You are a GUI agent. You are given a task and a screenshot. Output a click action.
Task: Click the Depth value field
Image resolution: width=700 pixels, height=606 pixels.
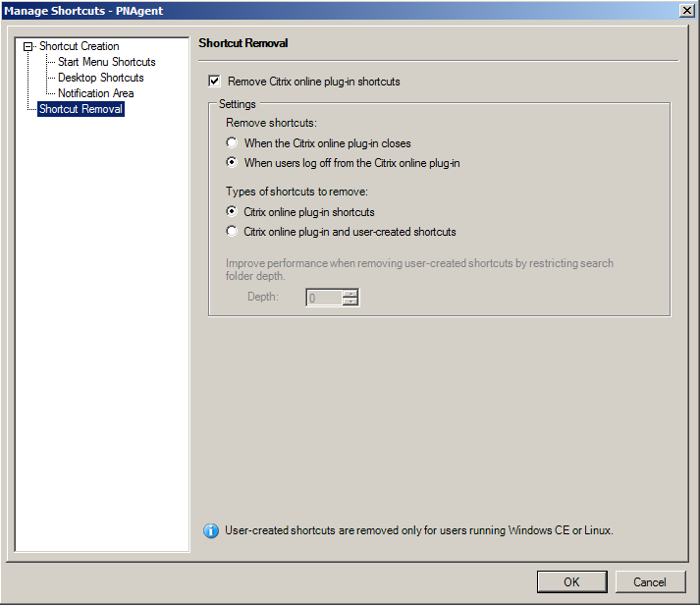(325, 298)
